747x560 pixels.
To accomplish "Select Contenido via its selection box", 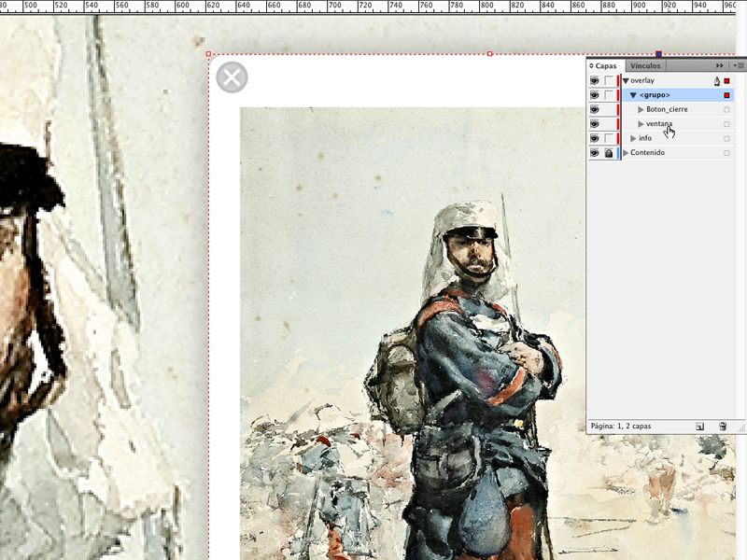I will pyautogui.click(x=726, y=153).
